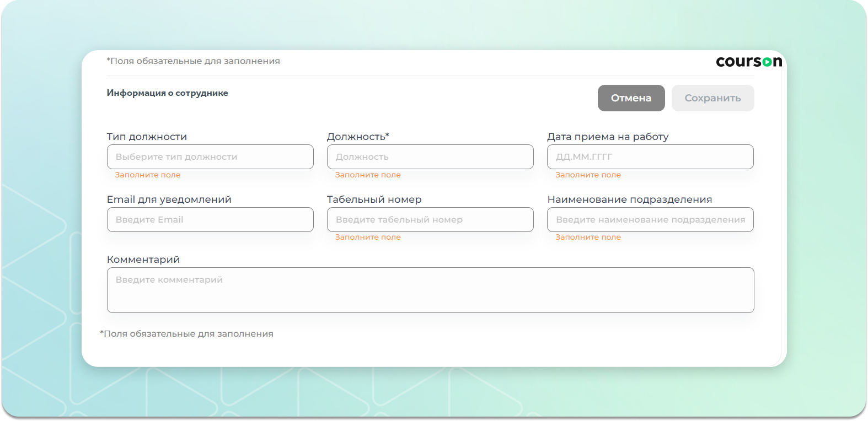868x421 pixels.
Task: Open the Тип должности dropdown
Action: coord(210,157)
